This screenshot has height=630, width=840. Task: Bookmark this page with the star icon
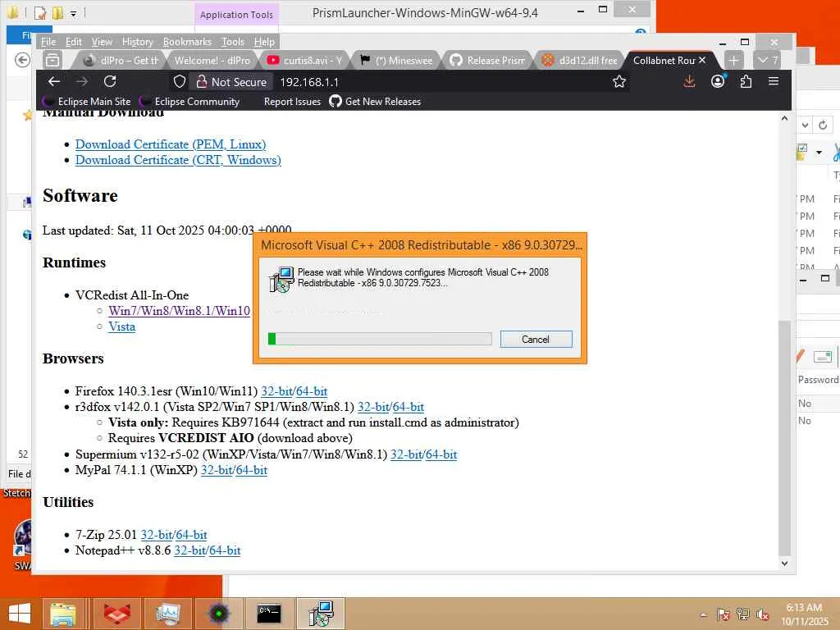pyautogui.click(x=619, y=81)
